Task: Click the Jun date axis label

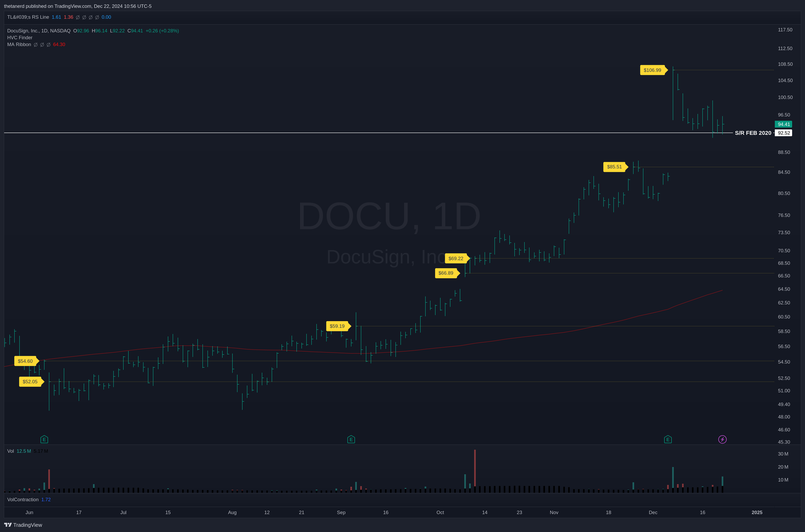Action: tap(29, 512)
